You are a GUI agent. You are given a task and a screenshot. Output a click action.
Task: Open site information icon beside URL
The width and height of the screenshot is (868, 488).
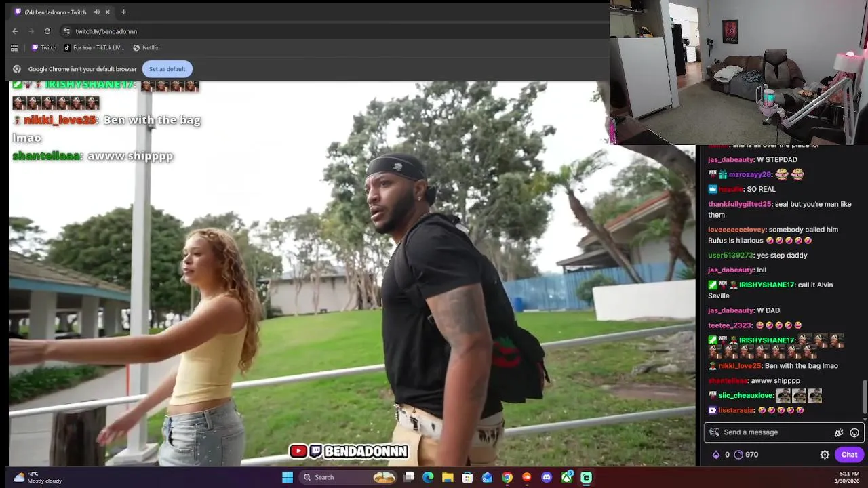pos(66,31)
